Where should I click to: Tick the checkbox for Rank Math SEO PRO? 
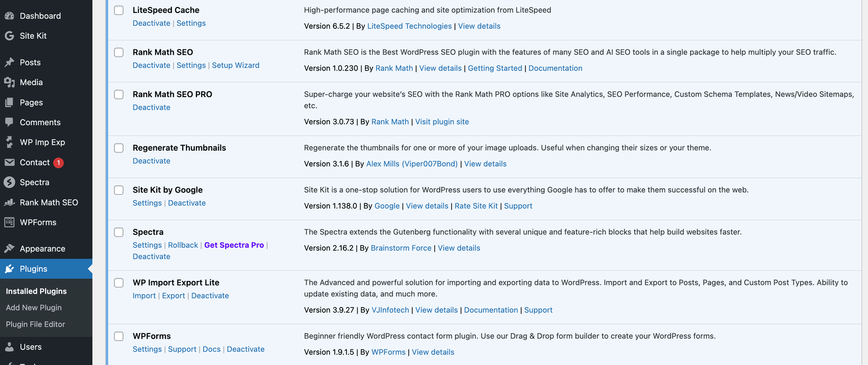click(x=119, y=94)
